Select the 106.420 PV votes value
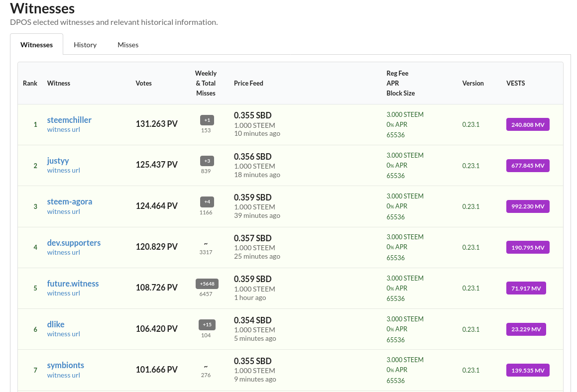 pyautogui.click(x=156, y=329)
